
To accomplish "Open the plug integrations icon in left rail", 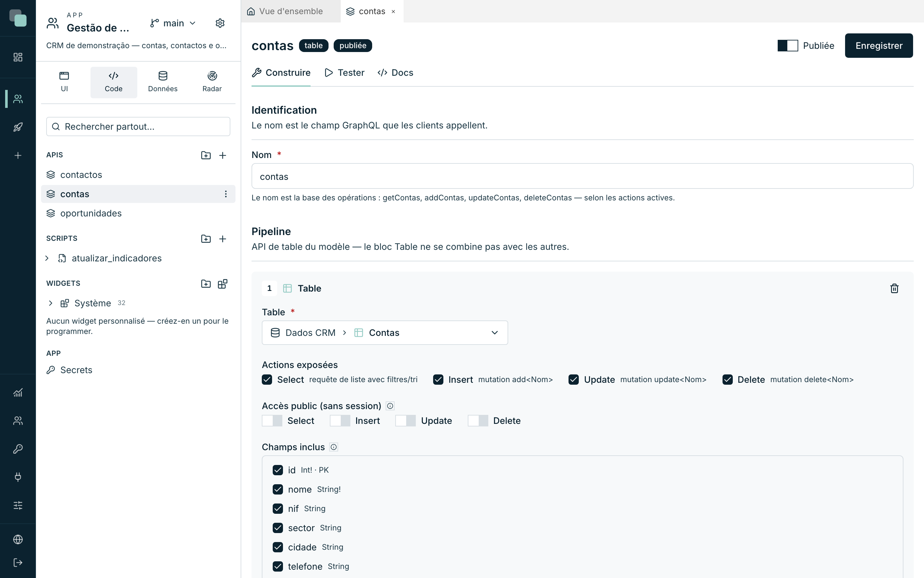I will point(18,477).
